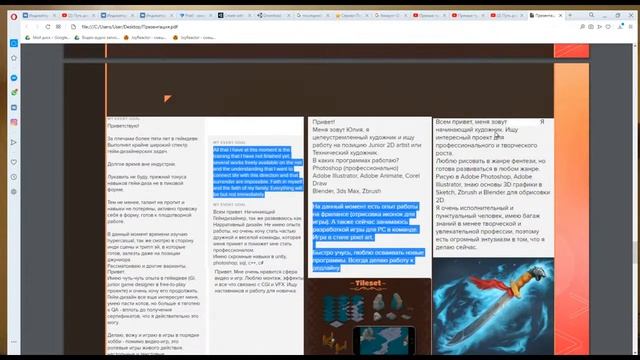Click the forward navigation arrow

[x=37, y=27]
